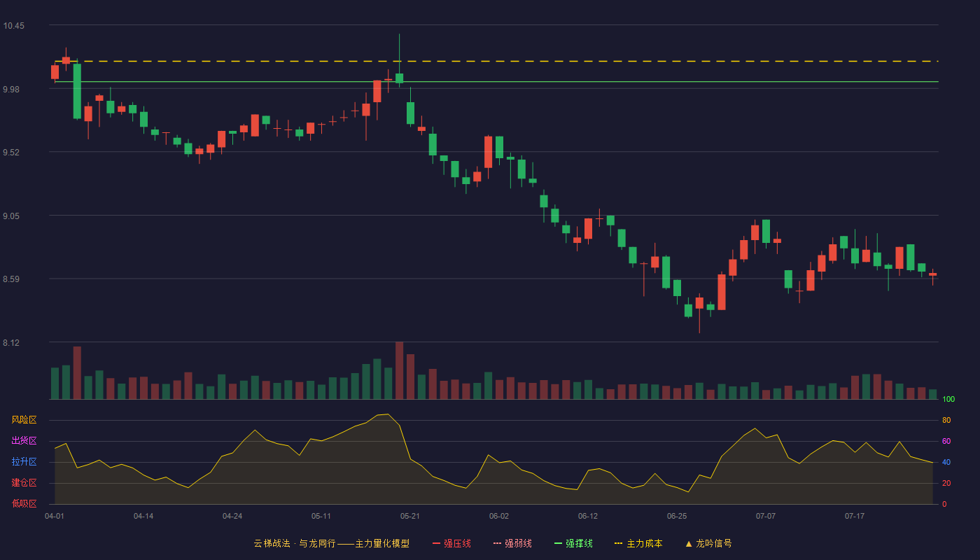Click the 40 indicator scale value
The width and height of the screenshot is (980, 560).
click(x=946, y=462)
